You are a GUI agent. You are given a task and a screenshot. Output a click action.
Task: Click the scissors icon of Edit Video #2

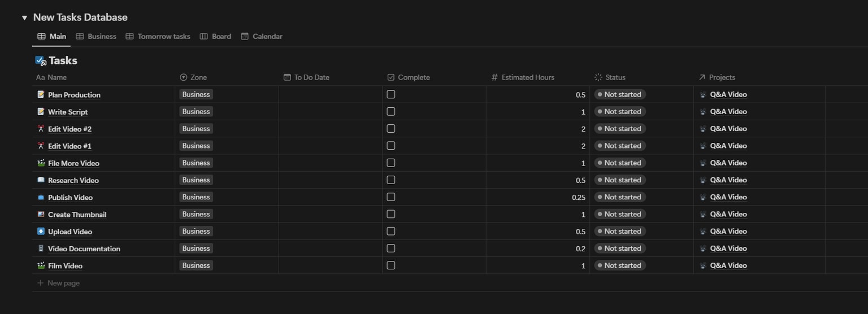tap(41, 129)
